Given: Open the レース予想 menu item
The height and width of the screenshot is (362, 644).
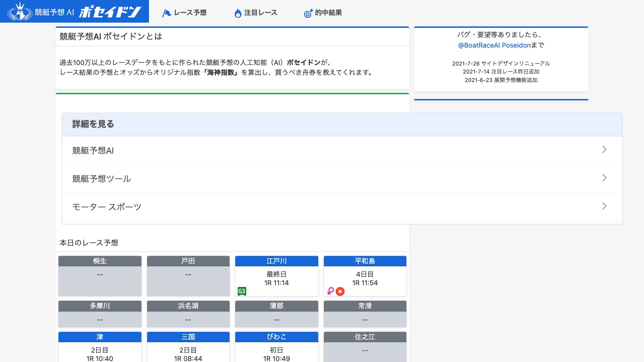Looking at the screenshot, I should tap(184, 13).
